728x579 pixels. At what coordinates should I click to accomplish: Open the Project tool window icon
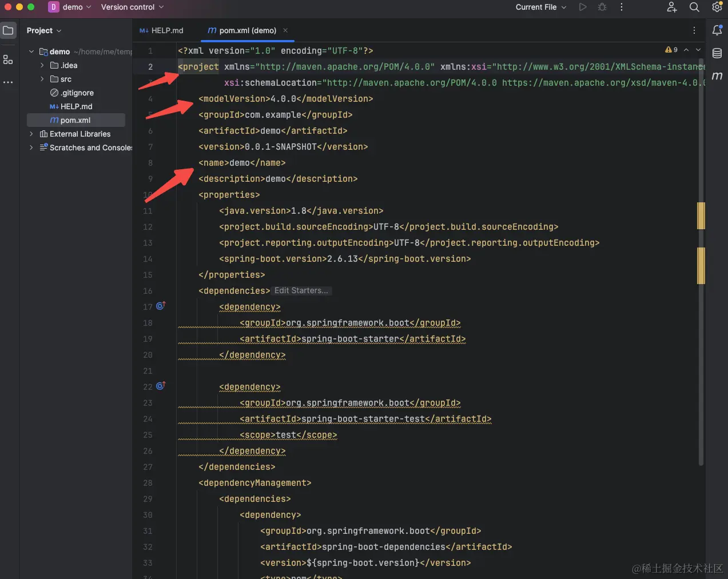9,30
